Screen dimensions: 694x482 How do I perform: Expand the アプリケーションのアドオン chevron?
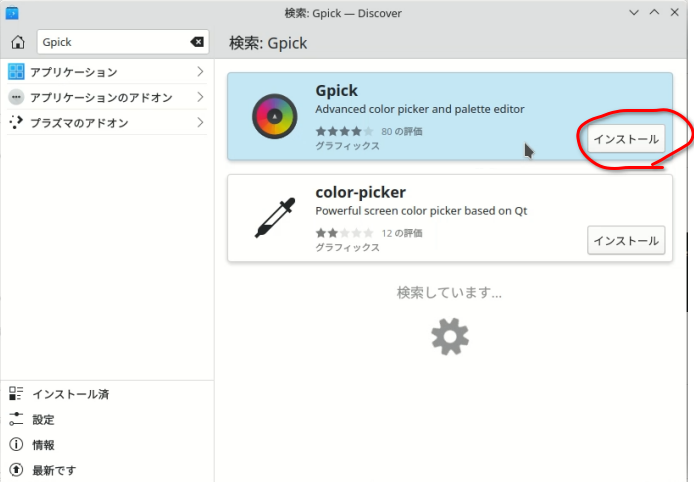pos(200,97)
